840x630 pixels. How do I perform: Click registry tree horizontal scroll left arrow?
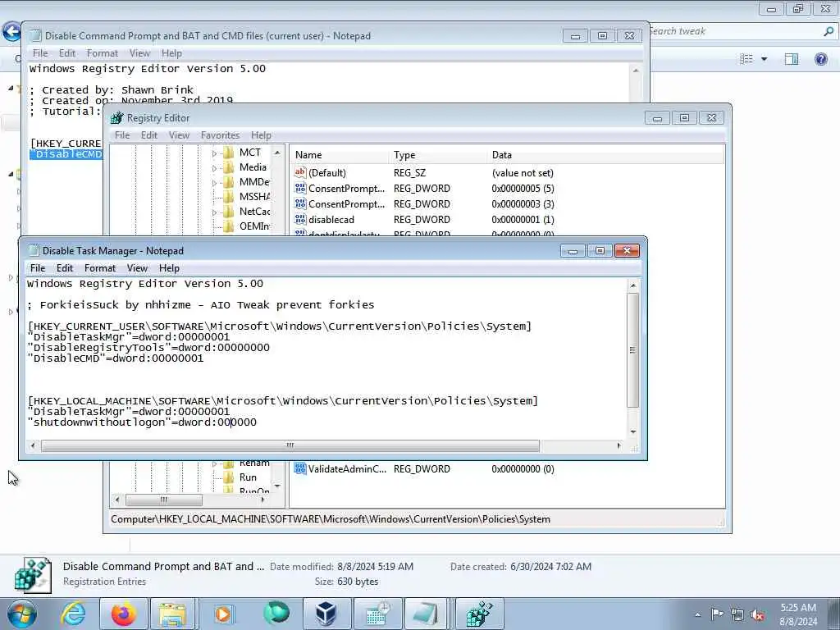coord(118,500)
